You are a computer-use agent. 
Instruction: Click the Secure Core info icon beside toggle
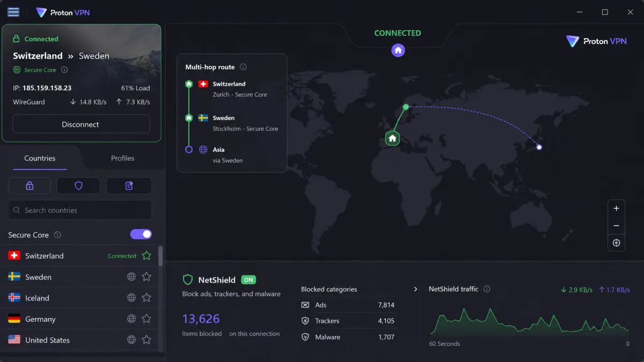click(57, 235)
